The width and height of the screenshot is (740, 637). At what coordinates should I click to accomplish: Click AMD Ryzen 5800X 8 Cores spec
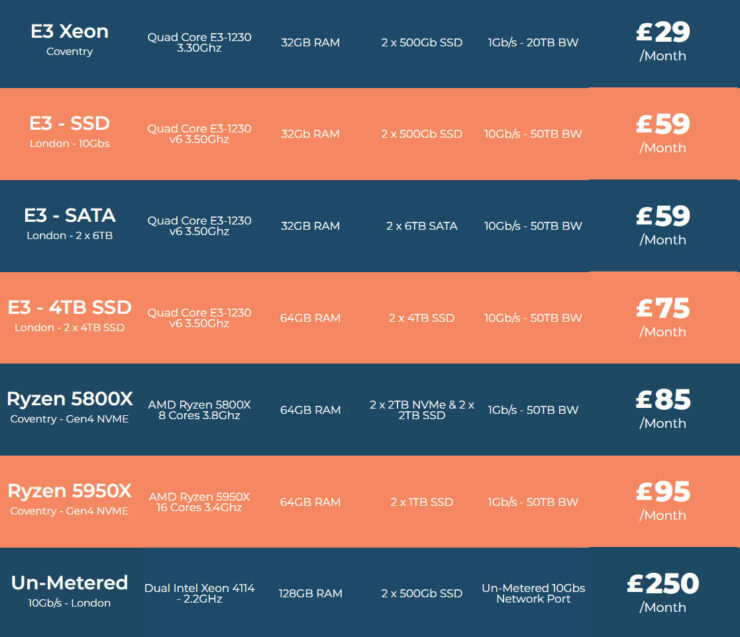(199, 410)
